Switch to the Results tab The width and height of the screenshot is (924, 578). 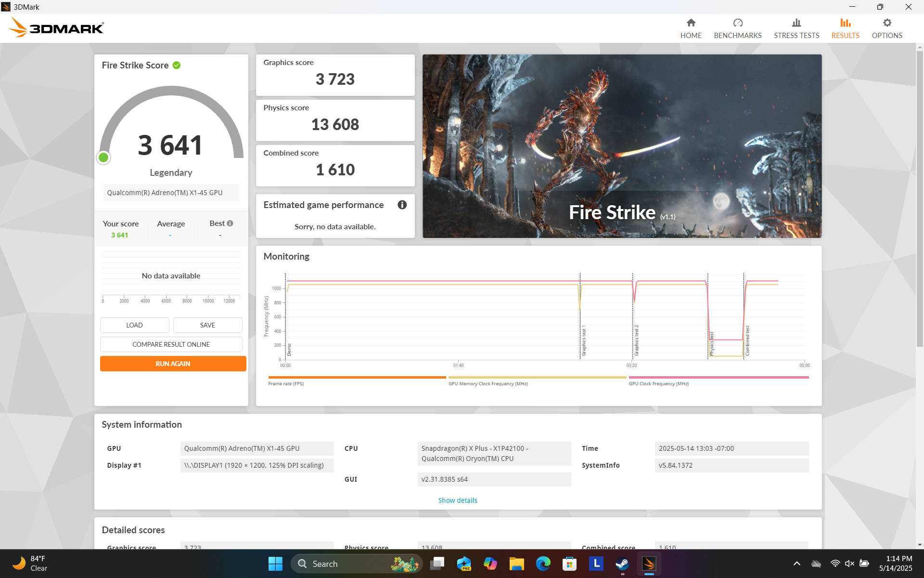click(x=845, y=28)
